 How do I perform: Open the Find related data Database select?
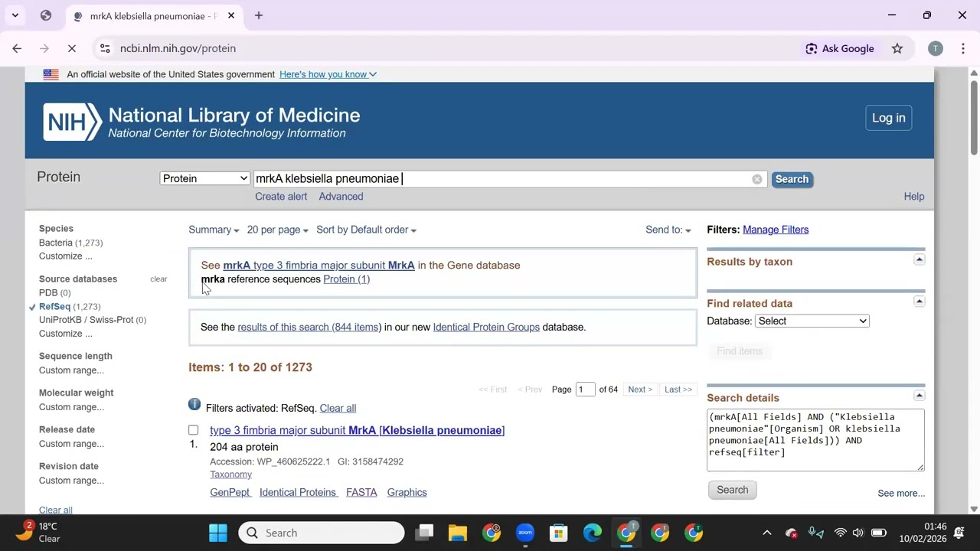click(x=812, y=321)
